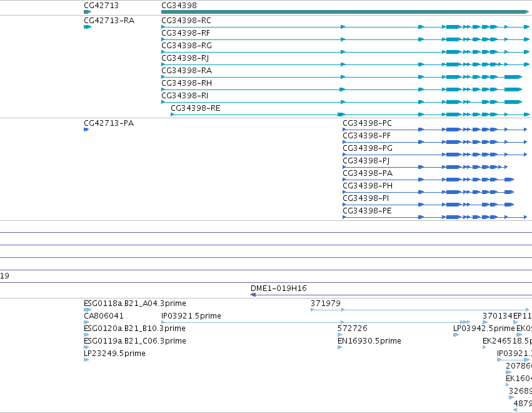Click arrow glyph under LP03942.5prime

(456, 335)
